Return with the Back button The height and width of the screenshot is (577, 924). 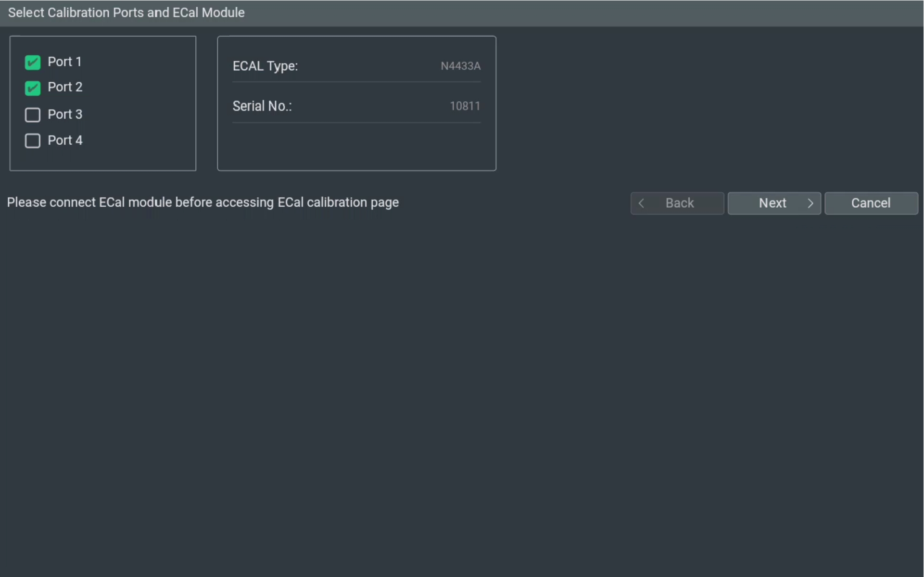click(x=677, y=203)
